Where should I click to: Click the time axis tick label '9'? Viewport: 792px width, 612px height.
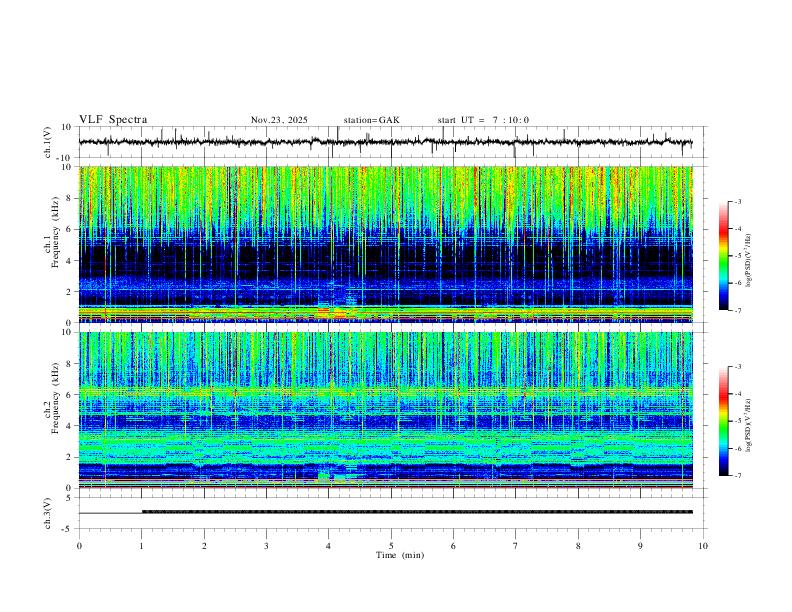click(640, 546)
